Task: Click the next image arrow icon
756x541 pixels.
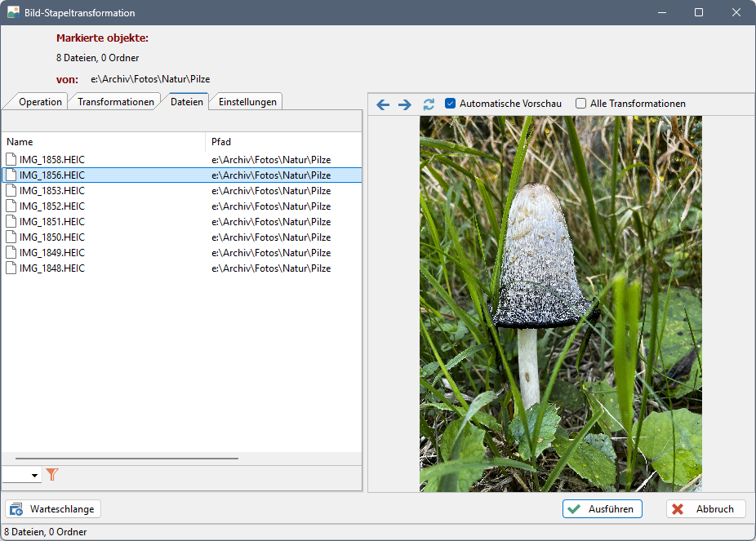Action: pyautogui.click(x=405, y=104)
